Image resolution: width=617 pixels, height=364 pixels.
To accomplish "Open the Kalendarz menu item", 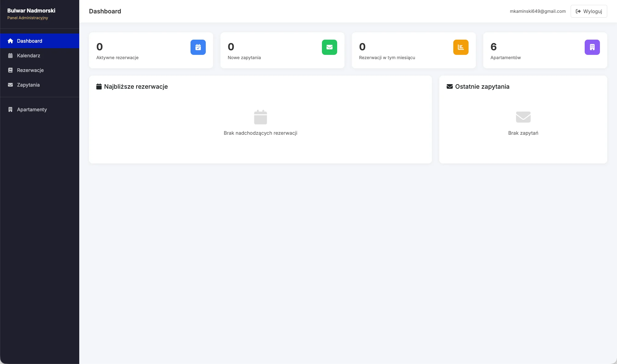I will click(29, 55).
